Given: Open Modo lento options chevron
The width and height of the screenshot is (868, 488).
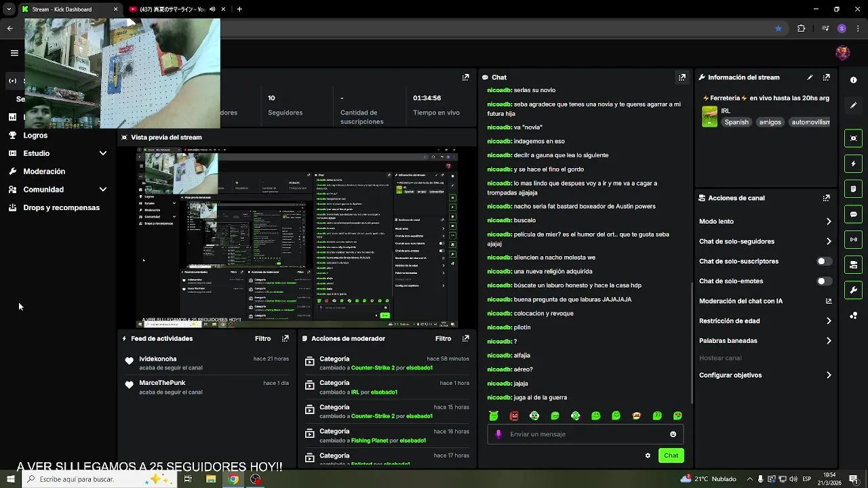Looking at the screenshot, I should point(829,222).
